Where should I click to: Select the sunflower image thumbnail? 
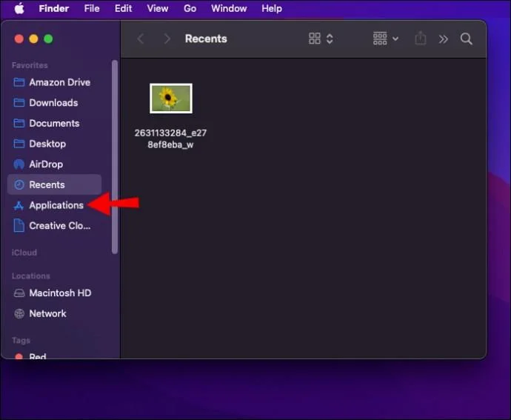point(171,99)
